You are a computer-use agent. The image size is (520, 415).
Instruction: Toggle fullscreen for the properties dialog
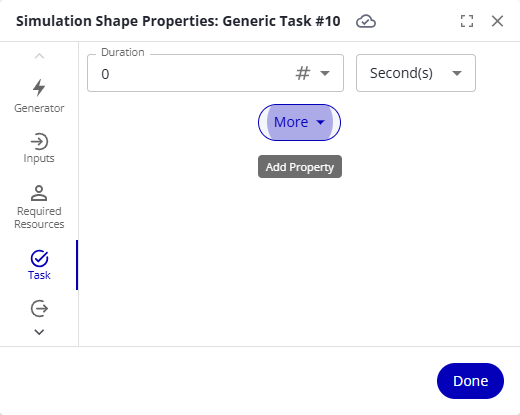pyautogui.click(x=467, y=21)
